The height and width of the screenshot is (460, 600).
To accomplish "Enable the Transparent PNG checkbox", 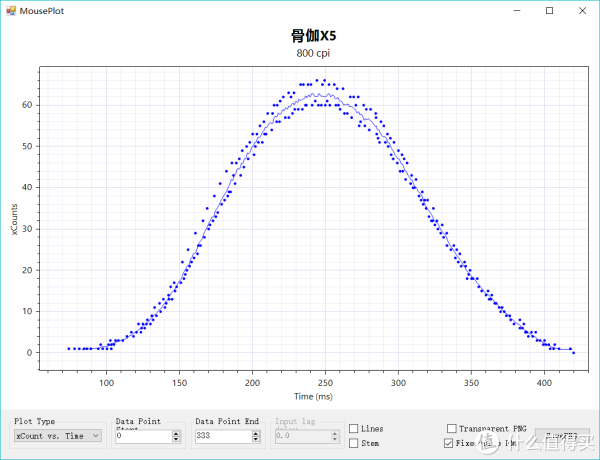I will point(452,428).
